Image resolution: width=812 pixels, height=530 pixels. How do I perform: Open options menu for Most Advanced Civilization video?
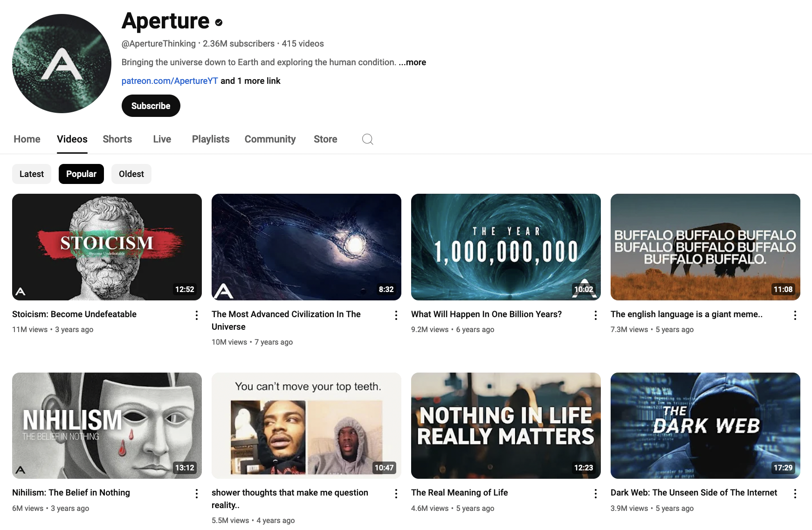[x=396, y=315]
